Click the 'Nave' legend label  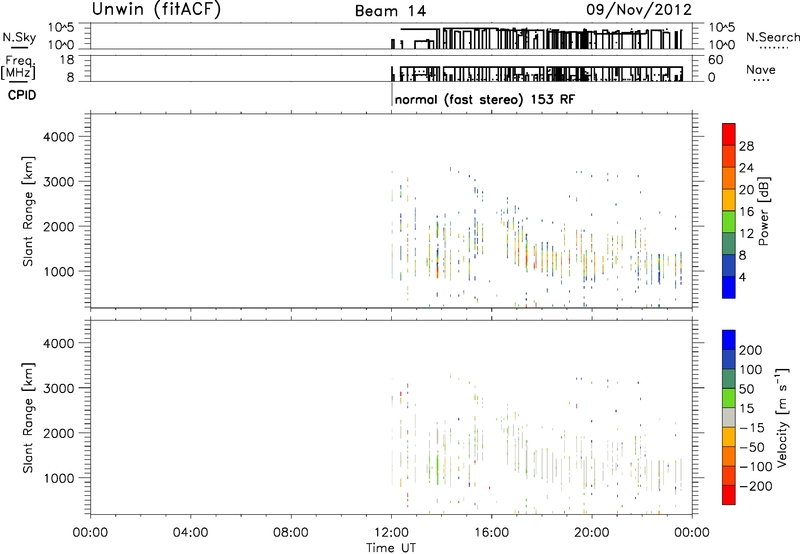tap(761, 69)
